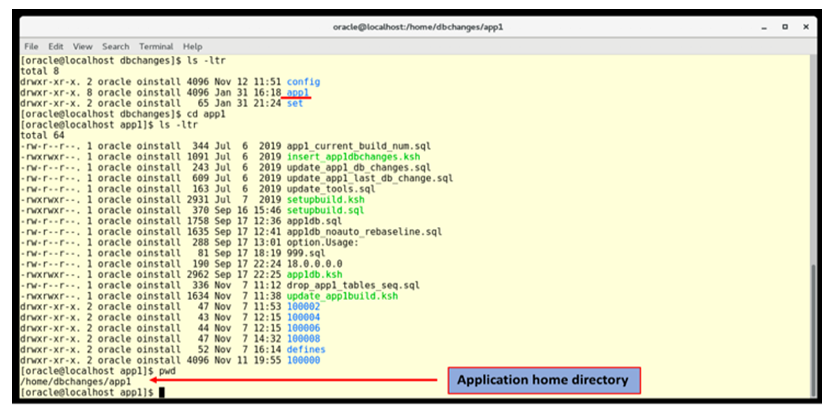The width and height of the screenshot is (836, 414).
Task: Open the File menu
Action: 31,46
